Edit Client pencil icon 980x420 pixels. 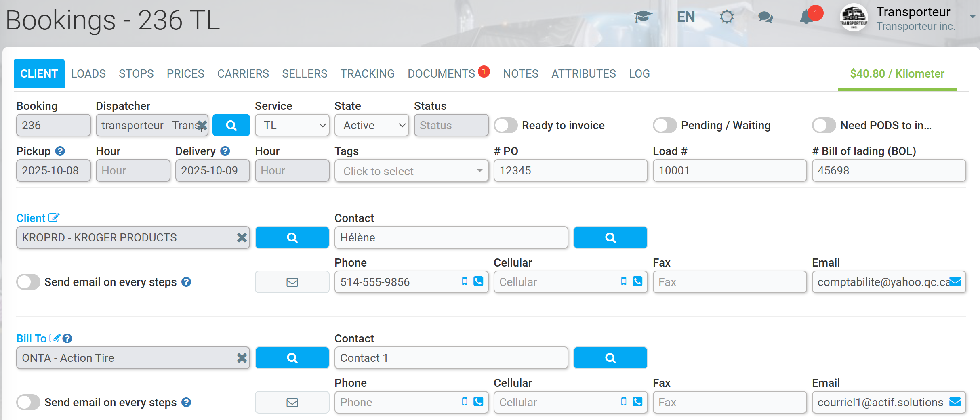tap(54, 218)
